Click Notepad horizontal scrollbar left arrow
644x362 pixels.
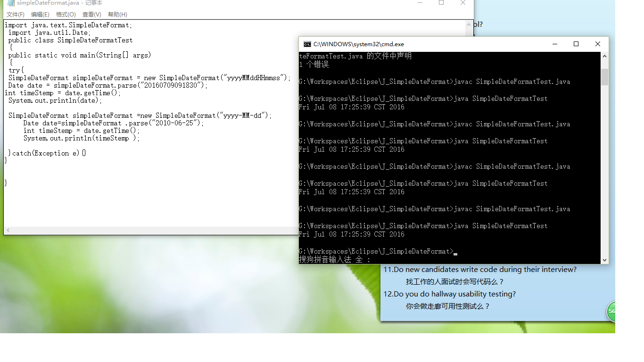(8, 230)
